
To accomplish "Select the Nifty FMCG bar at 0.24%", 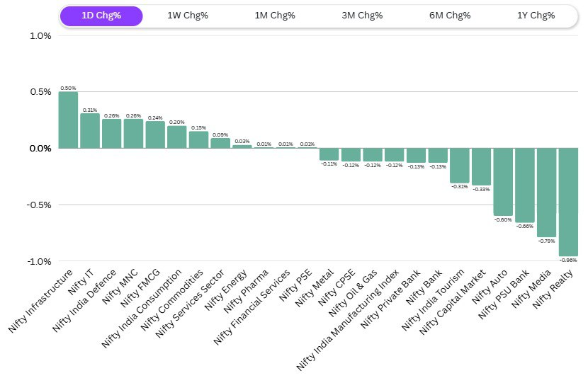I will click(x=155, y=134).
